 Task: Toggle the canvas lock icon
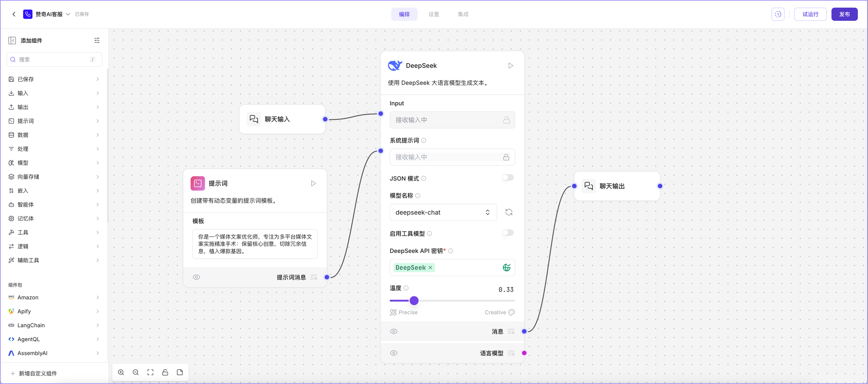[x=165, y=372]
